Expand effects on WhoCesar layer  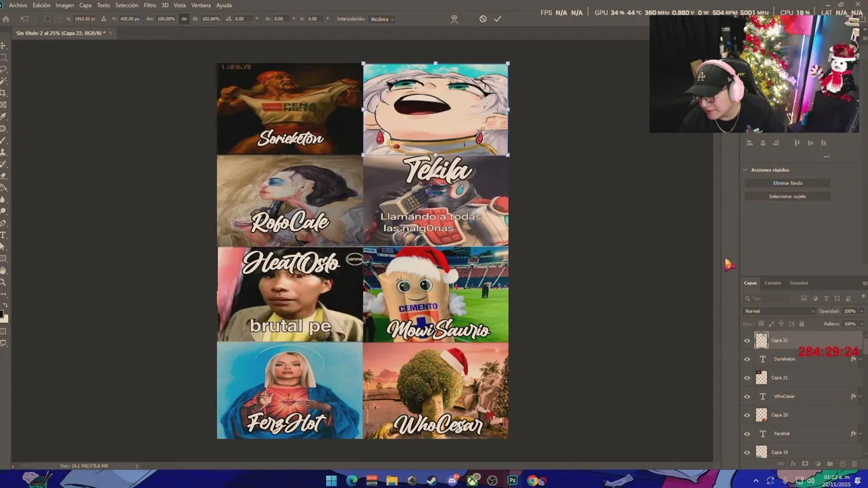coord(861,396)
